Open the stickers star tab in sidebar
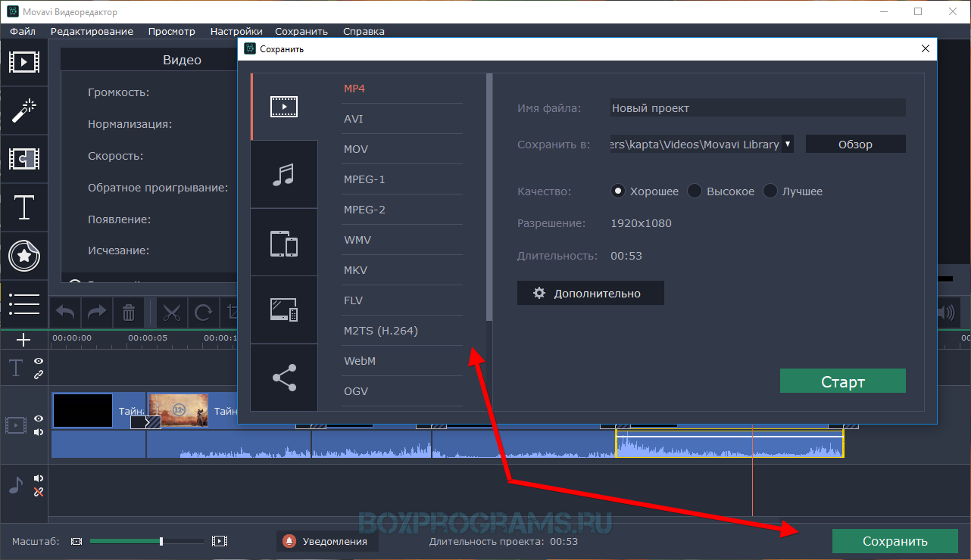Viewport: 971px width, 560px height. 24,256
